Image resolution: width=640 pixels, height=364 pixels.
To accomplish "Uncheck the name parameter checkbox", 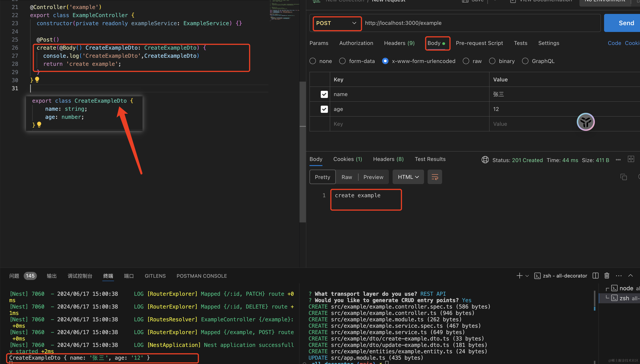I will click(x=324, y=94).
